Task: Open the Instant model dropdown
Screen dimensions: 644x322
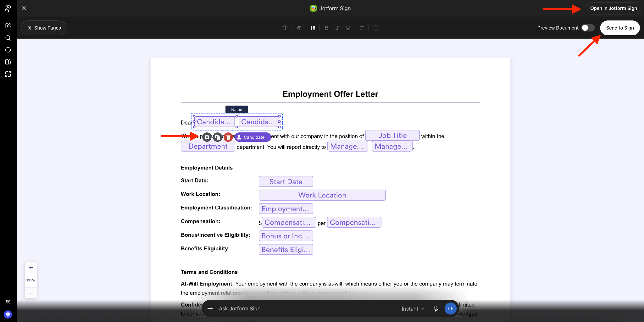Action: 413,309
